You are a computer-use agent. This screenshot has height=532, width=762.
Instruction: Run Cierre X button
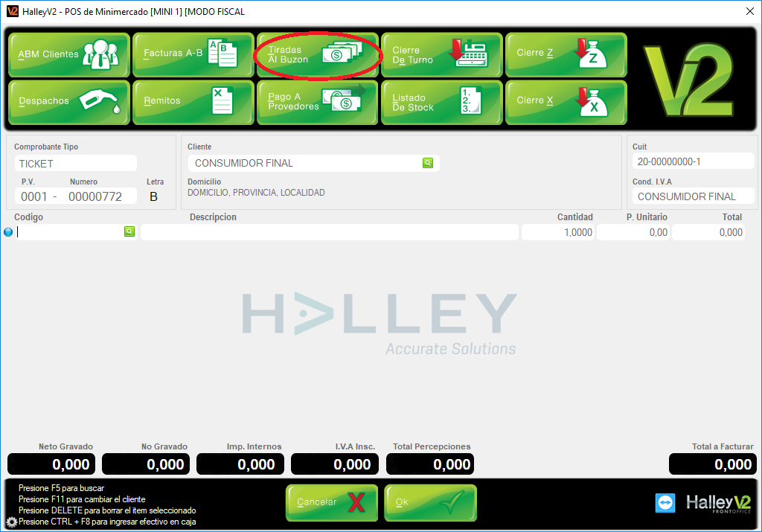click(566, 102)
